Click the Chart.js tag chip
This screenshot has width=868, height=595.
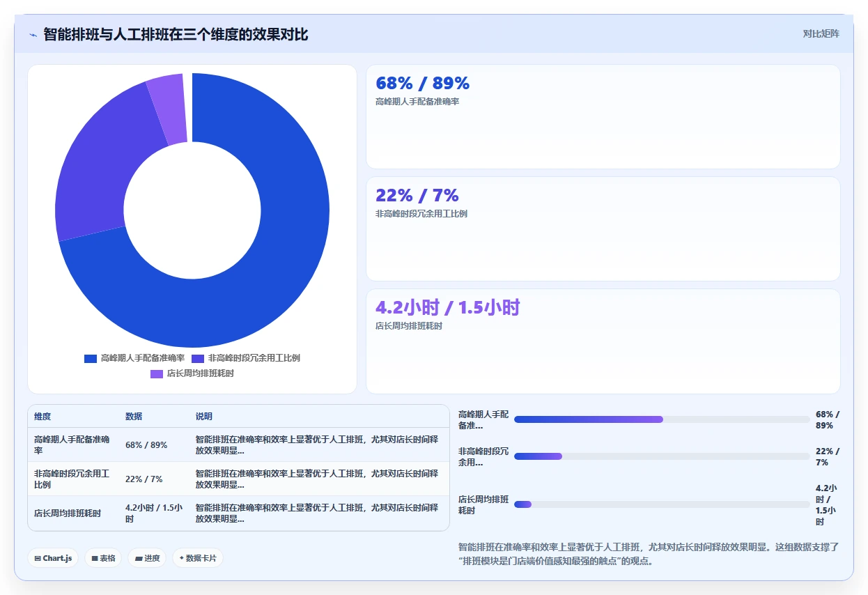(x=54, y=558)
